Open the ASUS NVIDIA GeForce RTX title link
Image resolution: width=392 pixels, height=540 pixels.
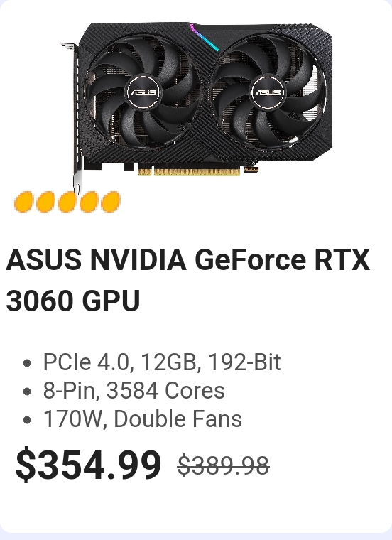click(x=188, y=259)
